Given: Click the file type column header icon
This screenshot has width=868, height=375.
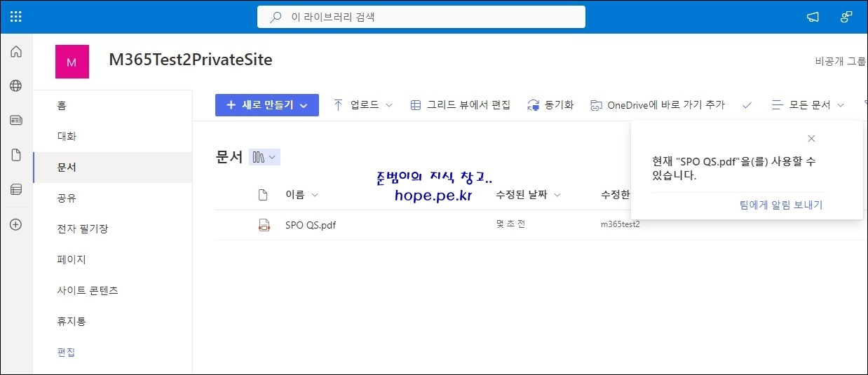Looking at the screenshot, I should coord(264,195).
